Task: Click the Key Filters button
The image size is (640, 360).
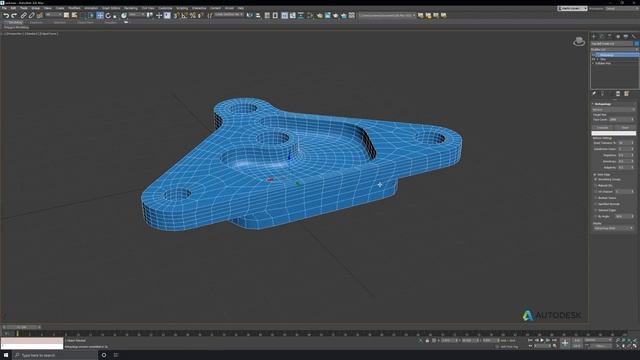Action: [600, 346]
